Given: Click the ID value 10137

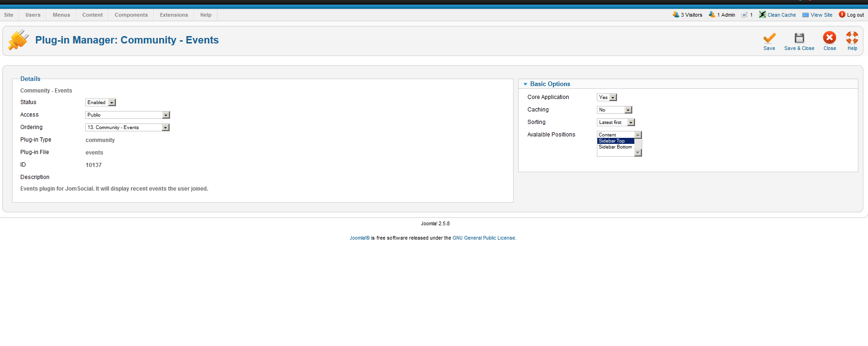Looking at the screenshot, I should click(93, 165).
